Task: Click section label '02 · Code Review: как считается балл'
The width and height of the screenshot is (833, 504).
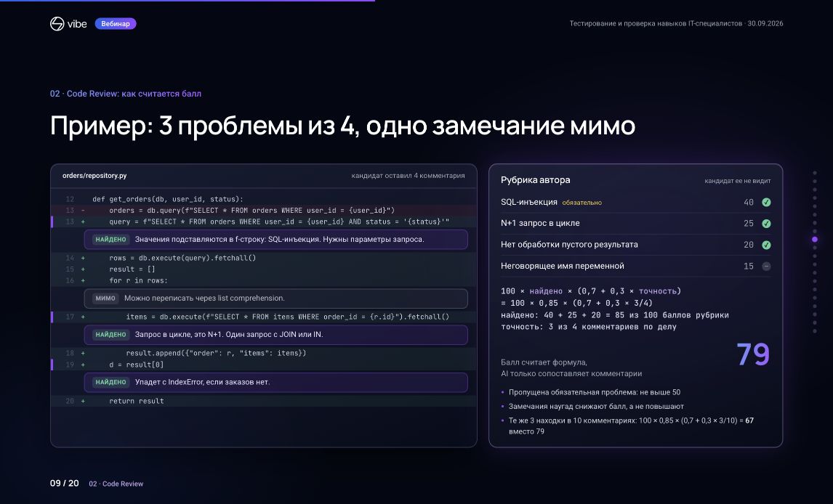Action: (x=125, y=94)
